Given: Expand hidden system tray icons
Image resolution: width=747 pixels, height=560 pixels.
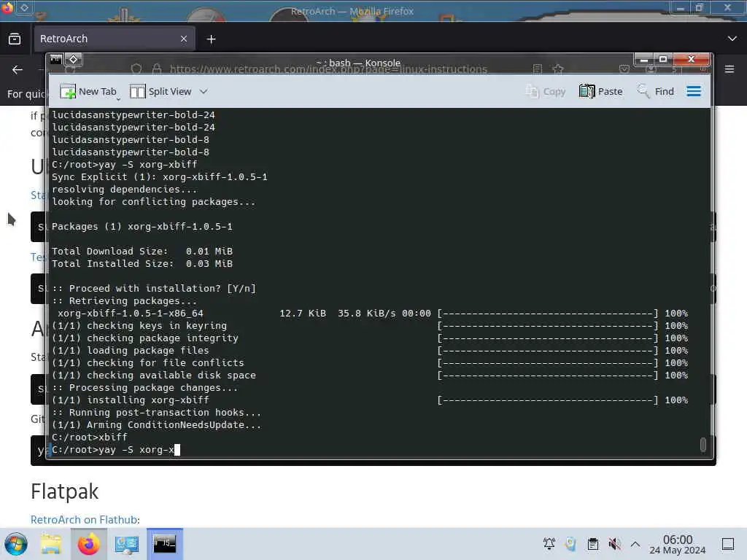Looking at the screenshot, I should tap(635, 544).
